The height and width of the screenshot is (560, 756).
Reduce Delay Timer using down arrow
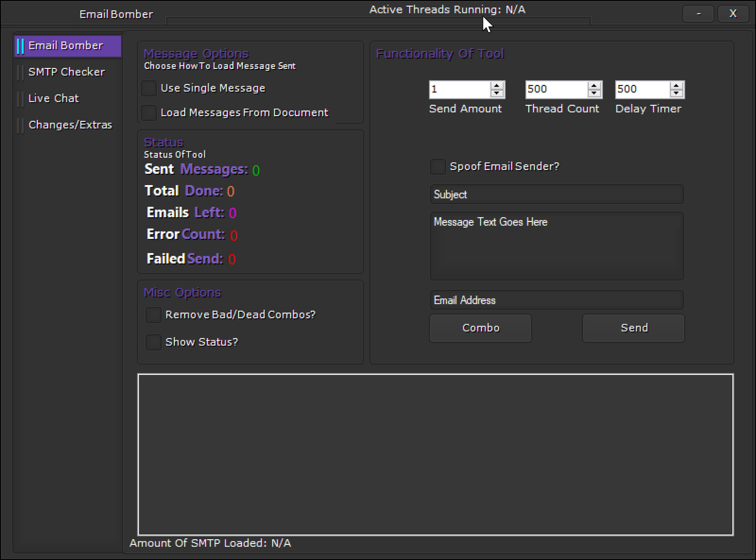676,93
